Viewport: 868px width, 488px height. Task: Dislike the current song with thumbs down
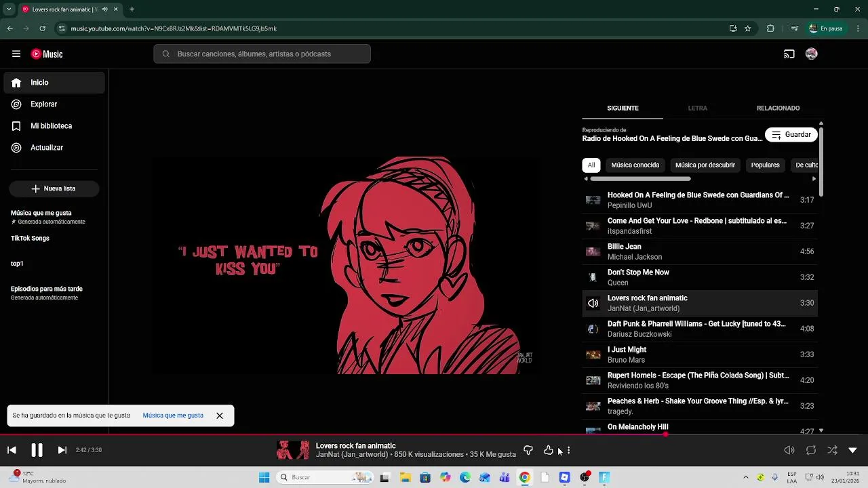point(528,450)
